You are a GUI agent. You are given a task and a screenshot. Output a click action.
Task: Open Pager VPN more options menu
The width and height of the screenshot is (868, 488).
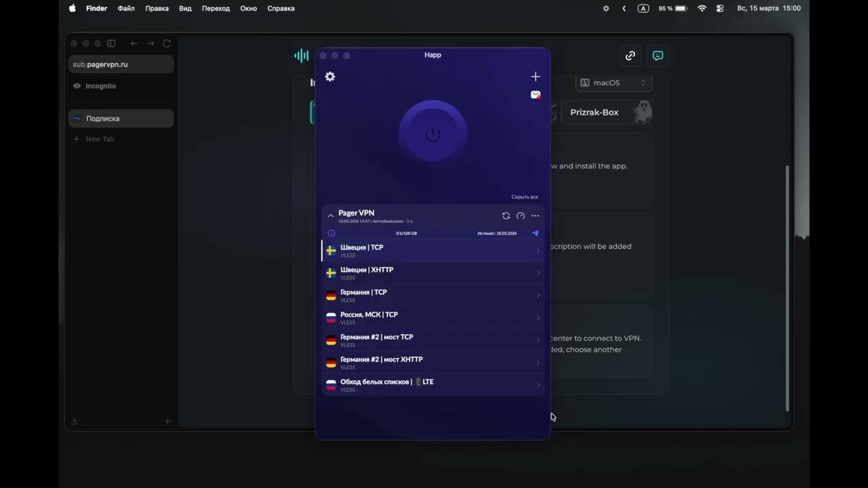(535, 216)
